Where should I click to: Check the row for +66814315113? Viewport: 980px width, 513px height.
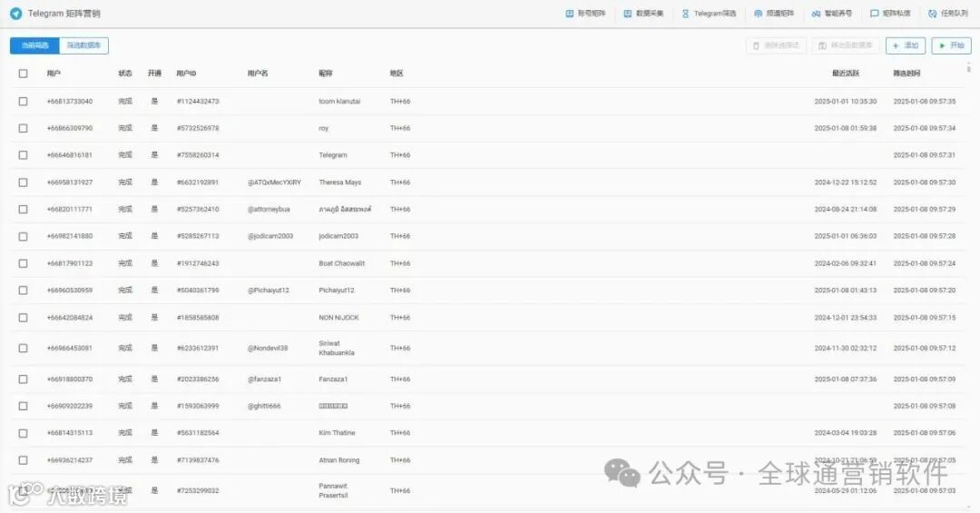pos(23,433)
